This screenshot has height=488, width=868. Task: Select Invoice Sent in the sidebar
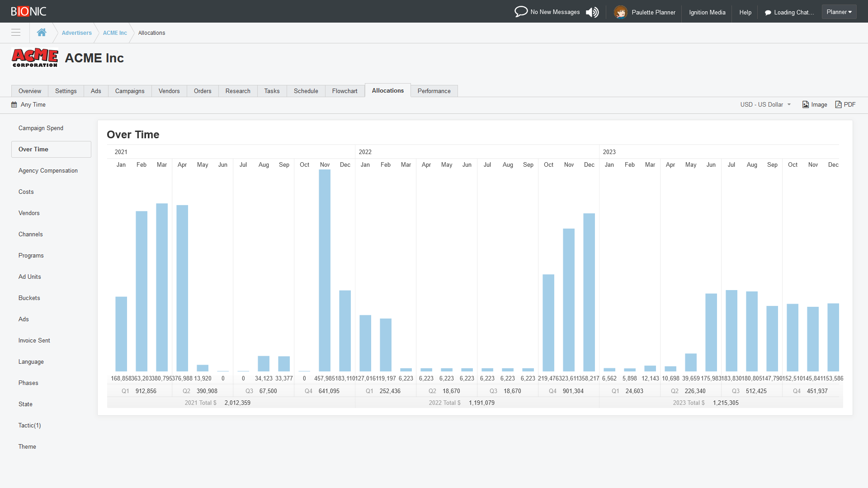tap(34, 340)
